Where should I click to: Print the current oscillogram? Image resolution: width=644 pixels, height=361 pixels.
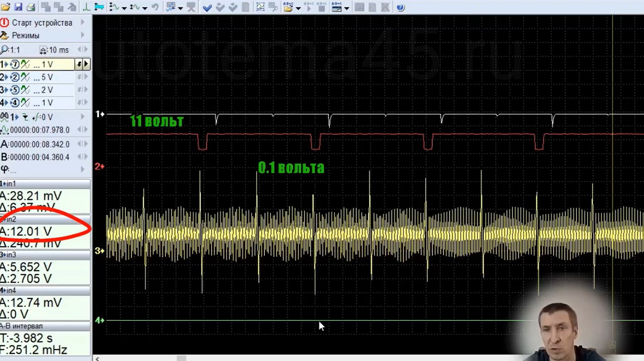[x=31, y=7]
